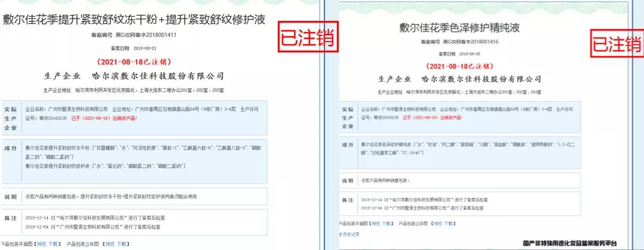Click 备注 entry 2018-12-14 on 精纯液 page
This screenshot has width=644, height=250.
click(x=424, y=199)
